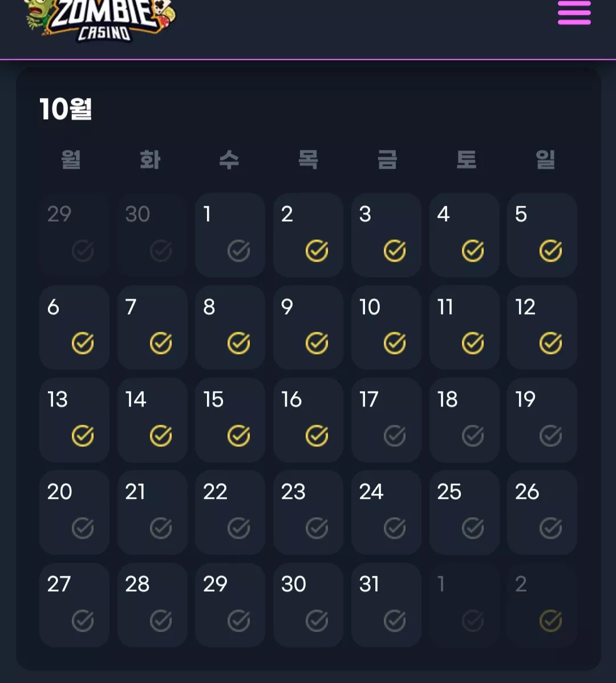Click the dimmed November 2 checkmark
Viewport: 616px width, 683px height.
coord(550,620)
